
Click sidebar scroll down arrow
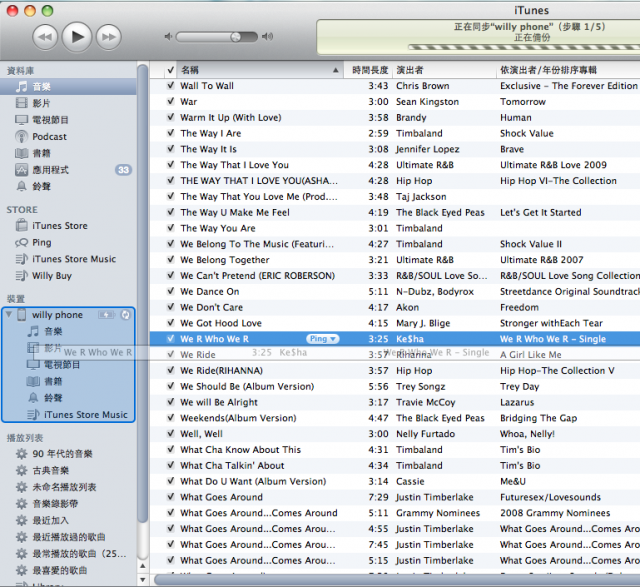[x=142, y=579]
